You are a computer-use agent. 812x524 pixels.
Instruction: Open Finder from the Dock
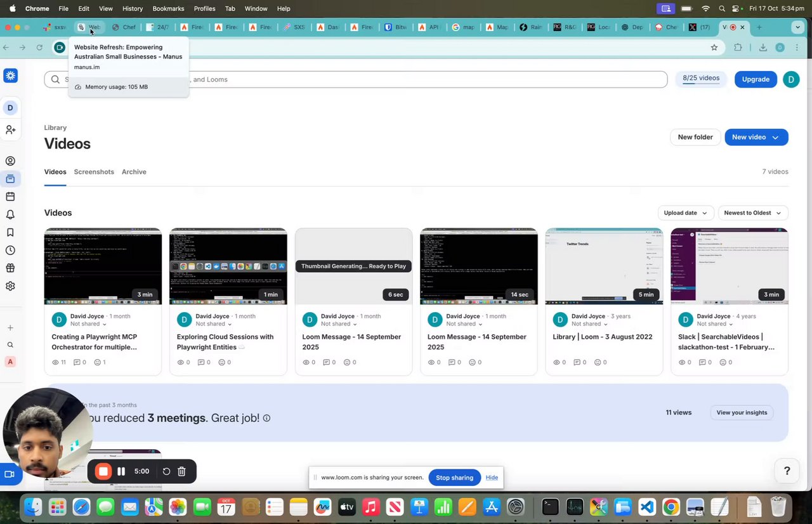pyautogui.click(x=33, y=507)
